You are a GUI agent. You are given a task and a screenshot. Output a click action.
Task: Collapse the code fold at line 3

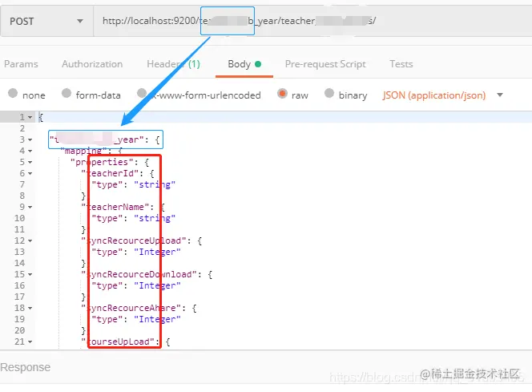pyautogui.click(x=30, y=139)
